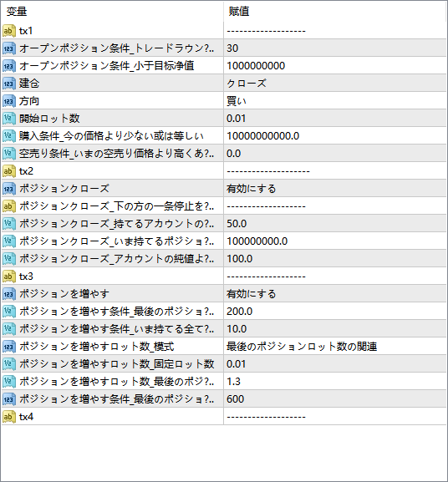This screenshot has width=448, height=482.
Task: Click the icon beside オープンポジション条件_小于目标净值
Action: click(x=9, y=66)
